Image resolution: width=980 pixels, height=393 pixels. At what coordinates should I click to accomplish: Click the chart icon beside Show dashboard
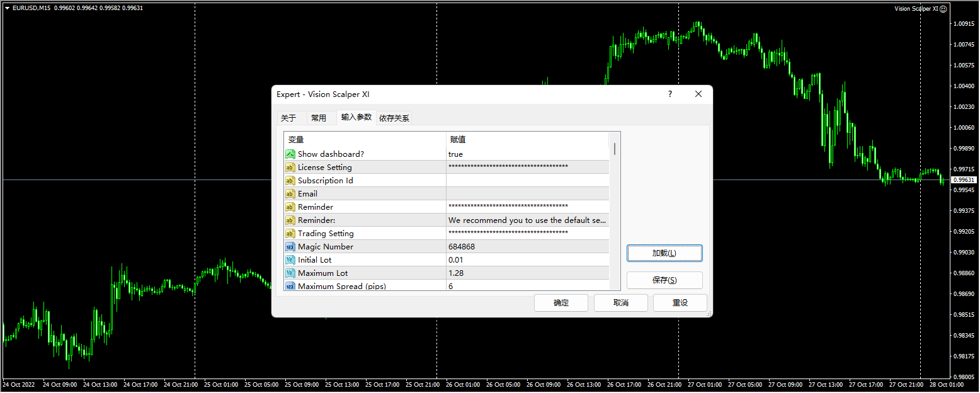(290, 154)
